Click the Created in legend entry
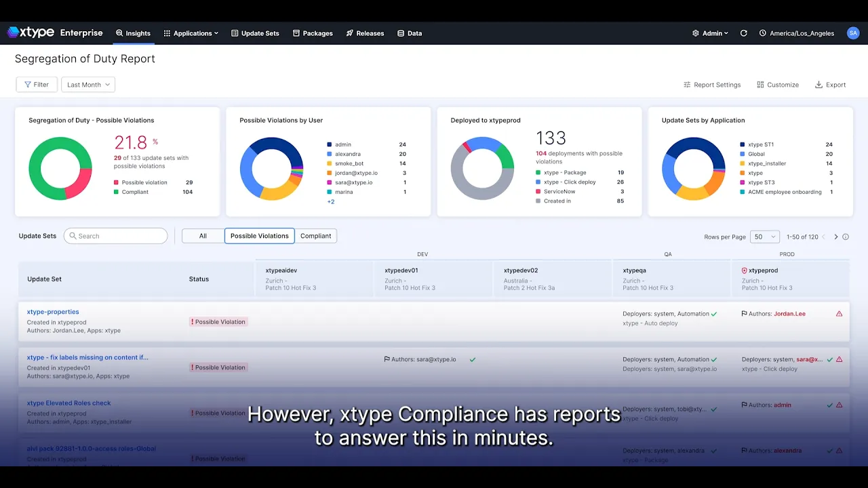Viewport: 868px width, 488px height. click(x=580, y=201)
